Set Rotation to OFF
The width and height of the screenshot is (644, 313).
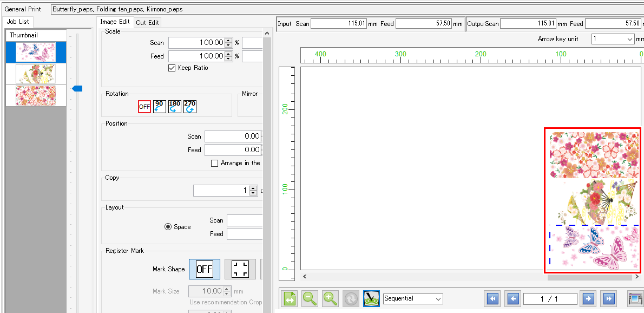tap(144, 107)
